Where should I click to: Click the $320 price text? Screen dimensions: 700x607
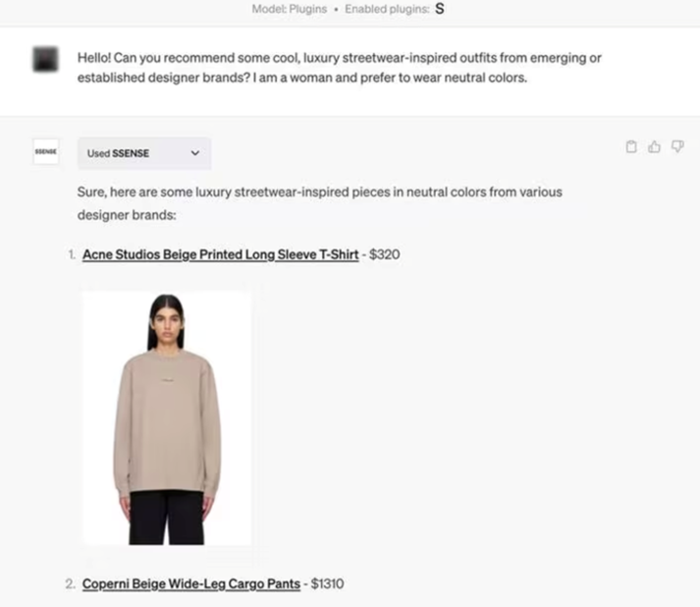[385, 254]
